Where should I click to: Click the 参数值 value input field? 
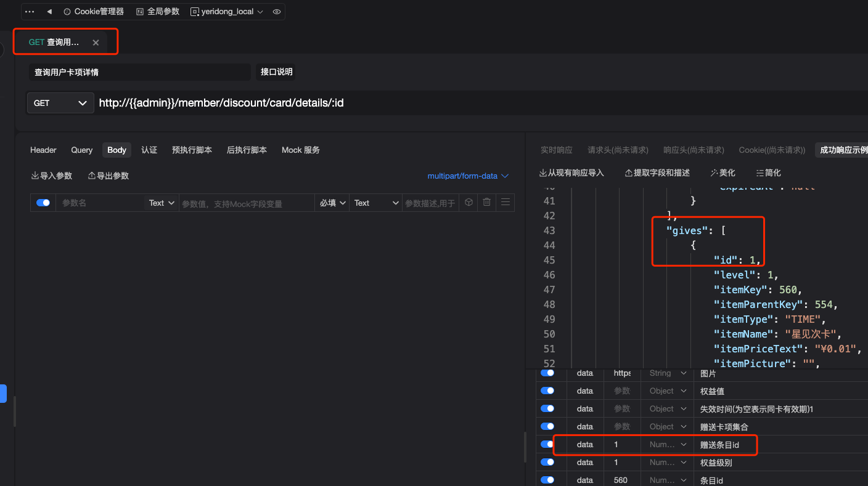pyautogui.click(x=247, y=203)
